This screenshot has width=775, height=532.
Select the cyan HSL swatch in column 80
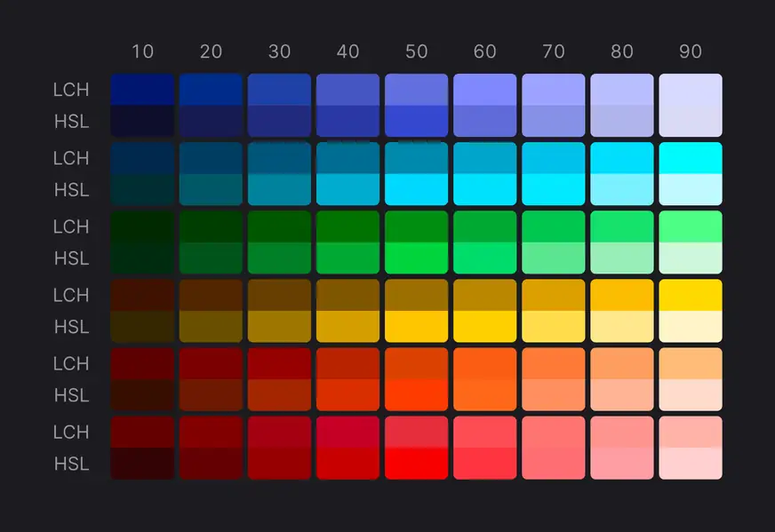tap(622, 190)
